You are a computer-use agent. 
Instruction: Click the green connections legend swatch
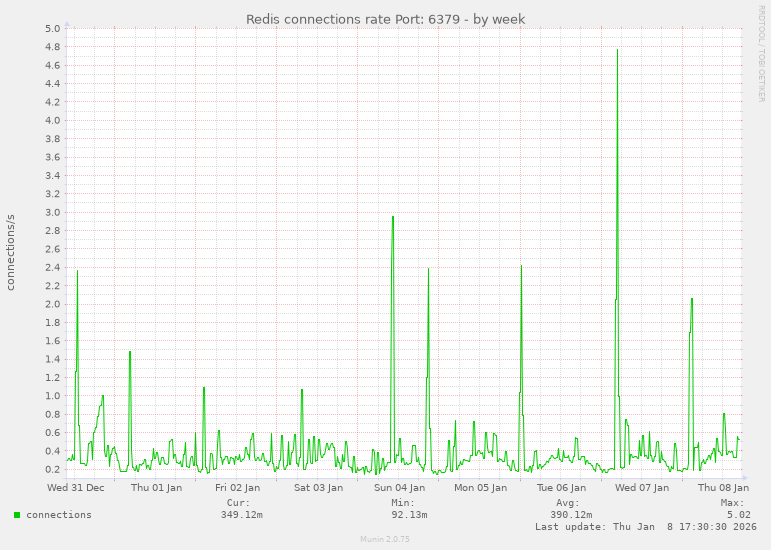17,515
